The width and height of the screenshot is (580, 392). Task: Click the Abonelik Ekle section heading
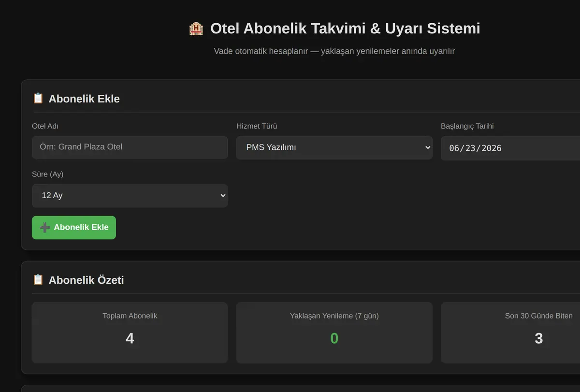pos(84,99)
